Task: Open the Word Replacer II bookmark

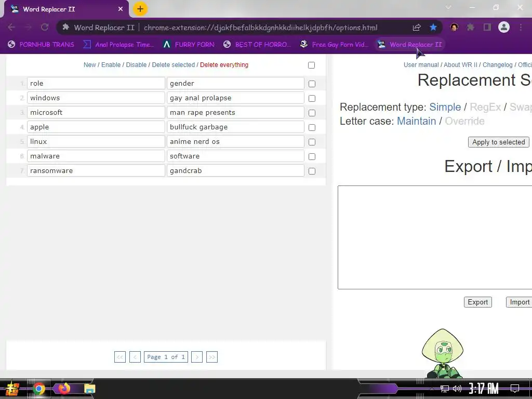Action: 410,45
